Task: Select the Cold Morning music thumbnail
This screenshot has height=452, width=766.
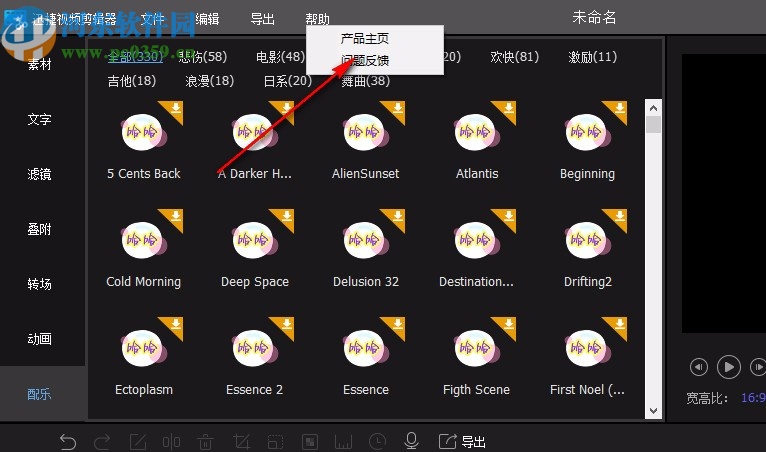Action: click(144, 240)
